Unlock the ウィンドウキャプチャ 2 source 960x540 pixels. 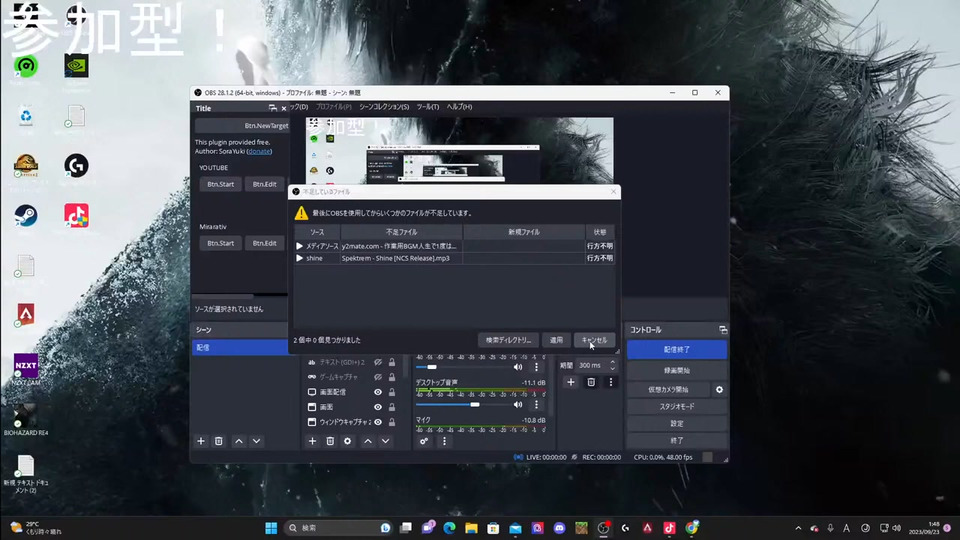(x=392, y=422)
